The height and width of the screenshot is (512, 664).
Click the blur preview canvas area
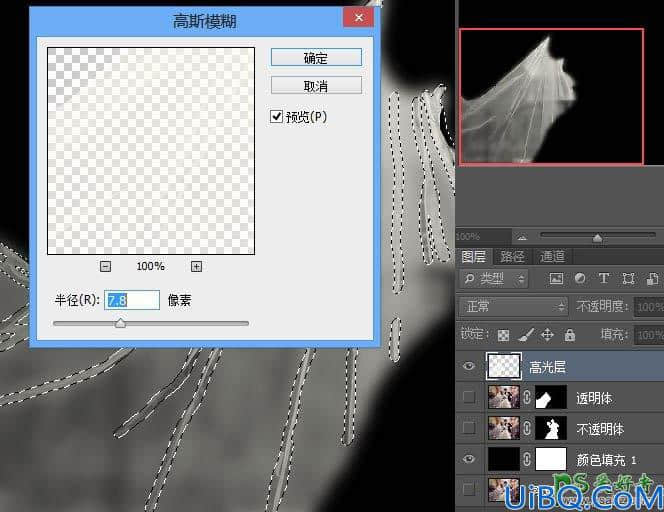[151, 151]
